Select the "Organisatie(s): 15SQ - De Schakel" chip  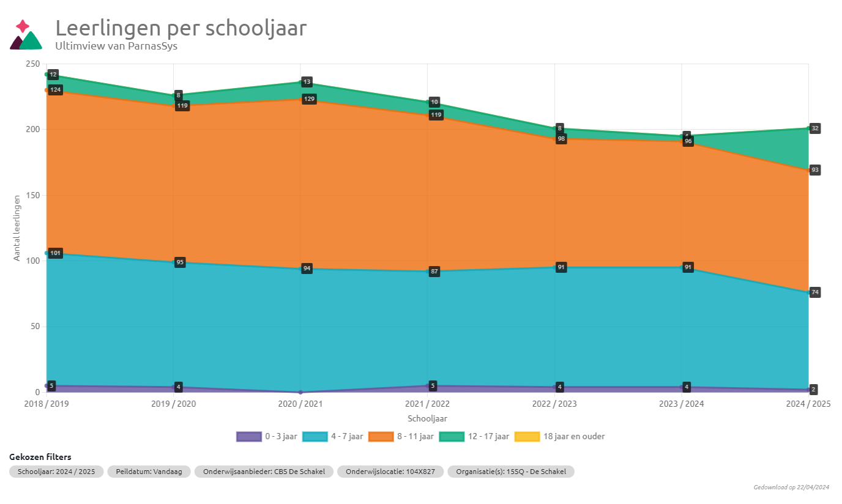coord(510,472)
